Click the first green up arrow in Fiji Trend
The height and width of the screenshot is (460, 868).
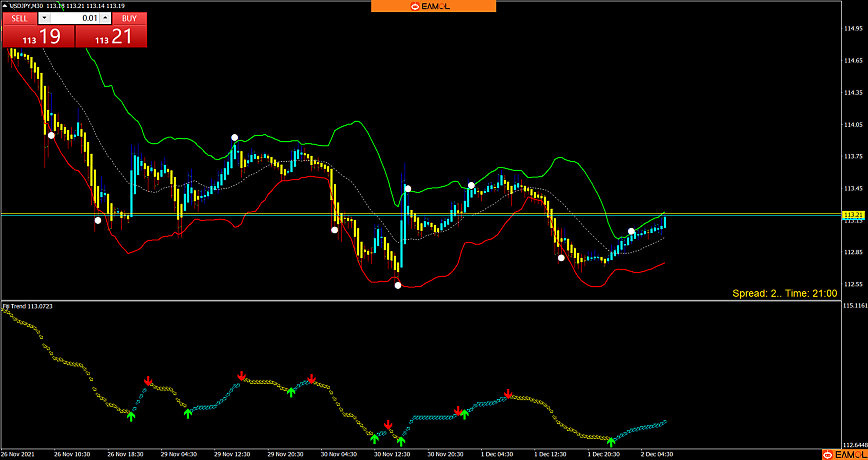pyautogui.click(x=131, y=416)
